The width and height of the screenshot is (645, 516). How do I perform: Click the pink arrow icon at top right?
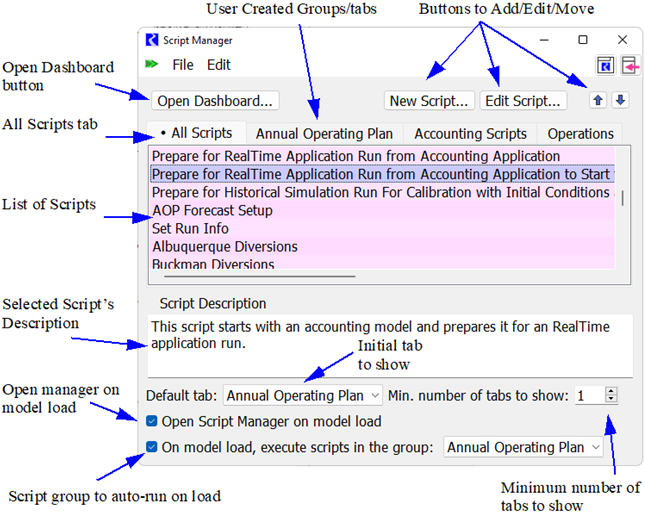tap(629, 65)
